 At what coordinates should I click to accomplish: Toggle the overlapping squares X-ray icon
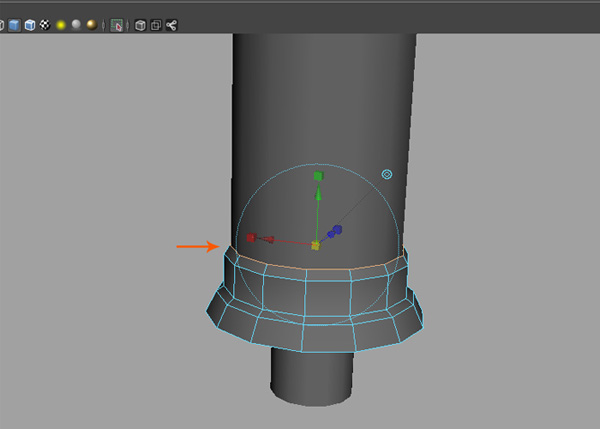(156, 25)
